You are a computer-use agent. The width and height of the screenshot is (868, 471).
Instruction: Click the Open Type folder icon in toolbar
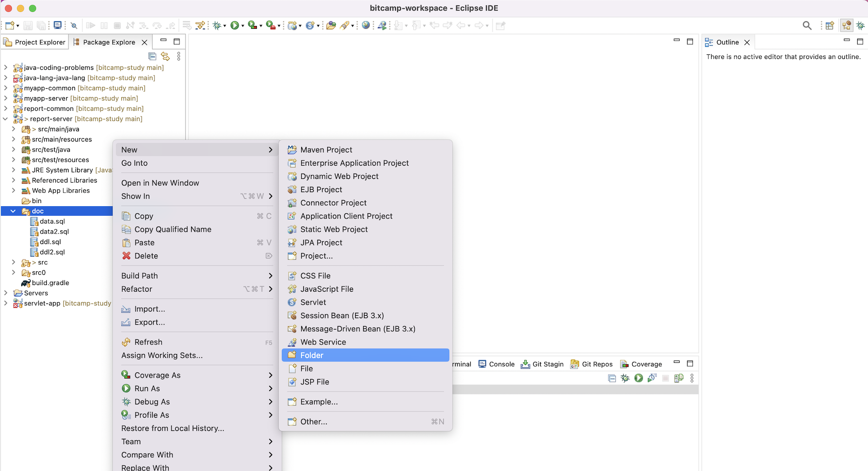[331, 25]
